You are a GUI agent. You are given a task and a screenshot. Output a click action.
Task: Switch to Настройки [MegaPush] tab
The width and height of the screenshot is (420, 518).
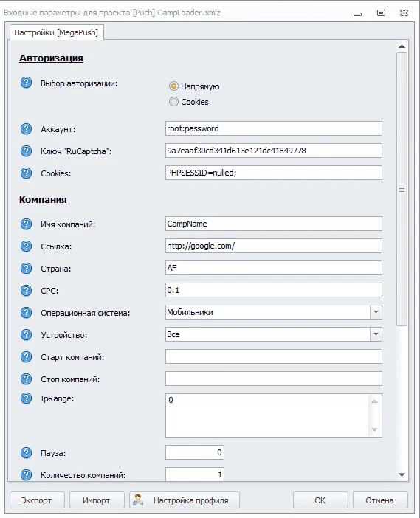click(x=56, y=32)
